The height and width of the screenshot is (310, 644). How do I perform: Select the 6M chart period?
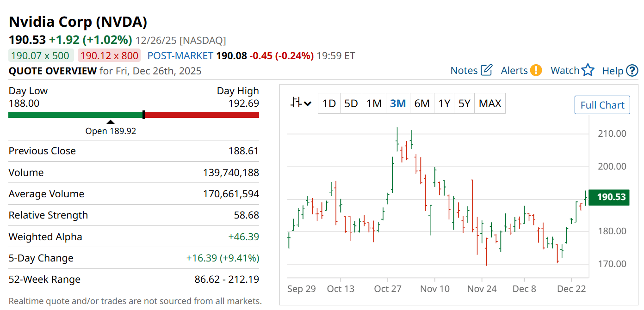coord(422,103)
